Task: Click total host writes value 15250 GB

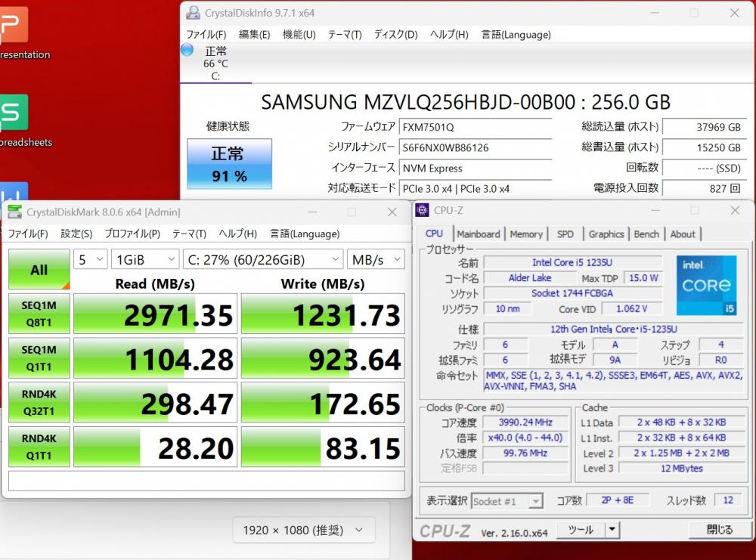Action: (x=705, y=147)
